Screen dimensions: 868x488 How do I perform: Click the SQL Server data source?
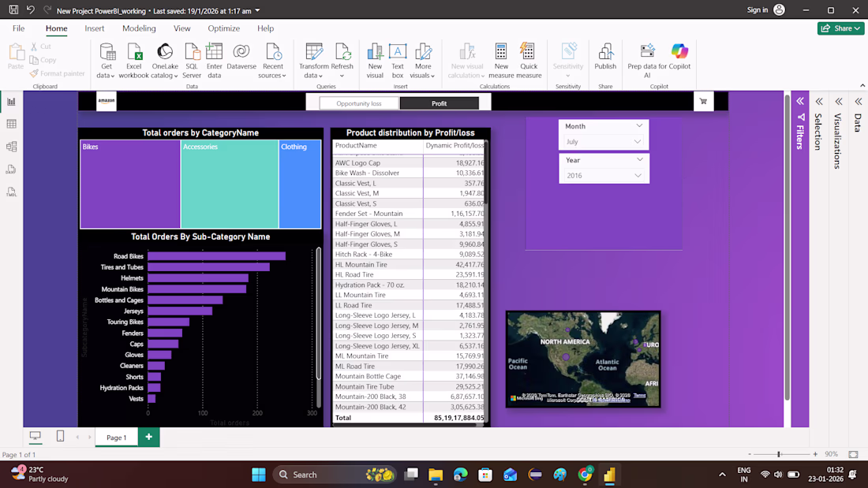tap(192, 61)
